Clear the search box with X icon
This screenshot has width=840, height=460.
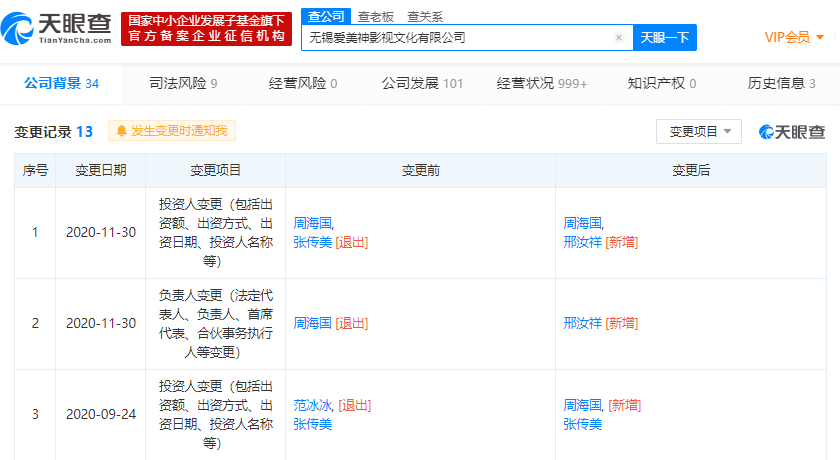pos(618,38)
